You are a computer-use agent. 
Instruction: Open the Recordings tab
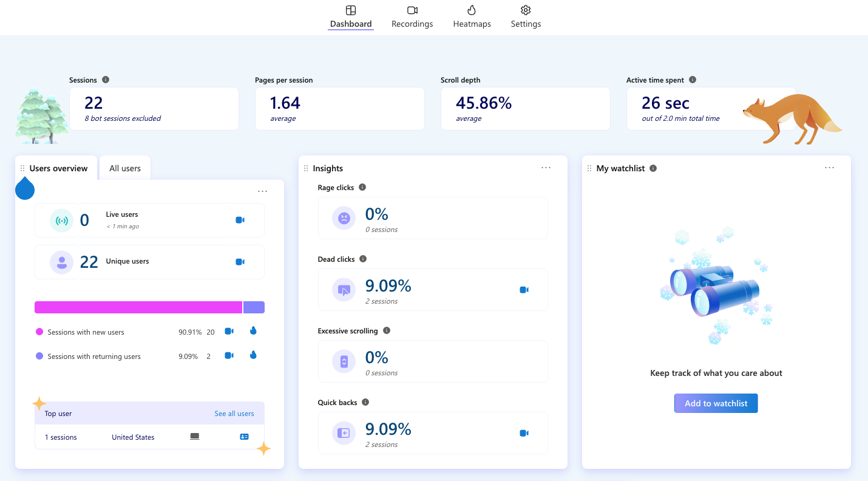412,16
